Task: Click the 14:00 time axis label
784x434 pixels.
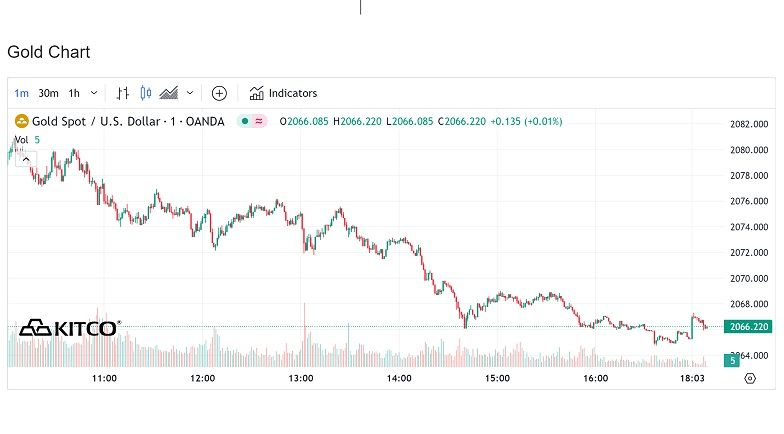Action: click(x=400, y=378)
